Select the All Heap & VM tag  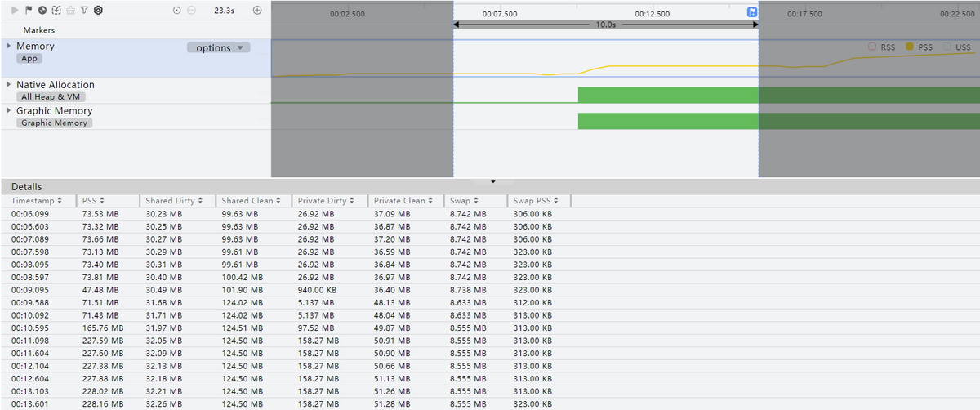53,97
